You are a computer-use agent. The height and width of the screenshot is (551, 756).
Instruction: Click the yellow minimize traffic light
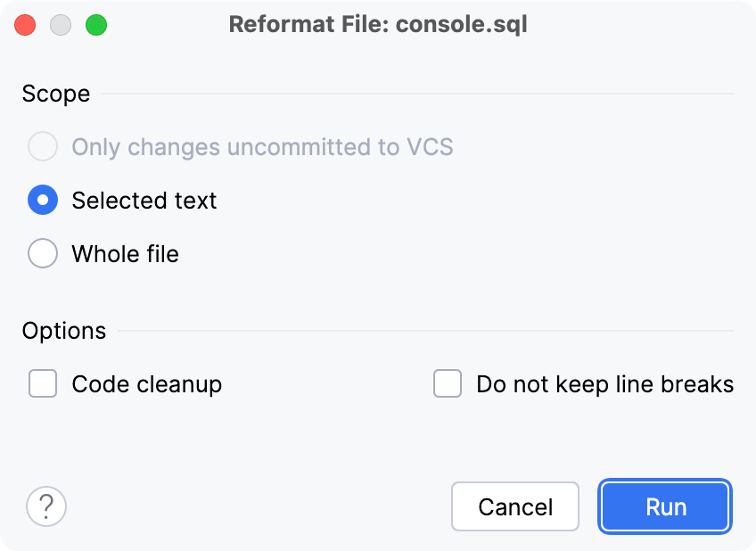(x=61, y=25)
